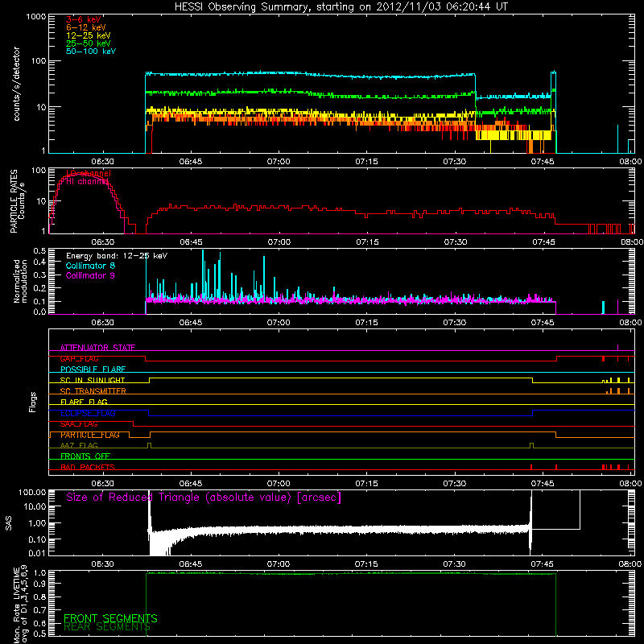644x644 pixels.
Task: Click the SC_IN_SUNLIGHT flag label
Action: tap(93, 380)
